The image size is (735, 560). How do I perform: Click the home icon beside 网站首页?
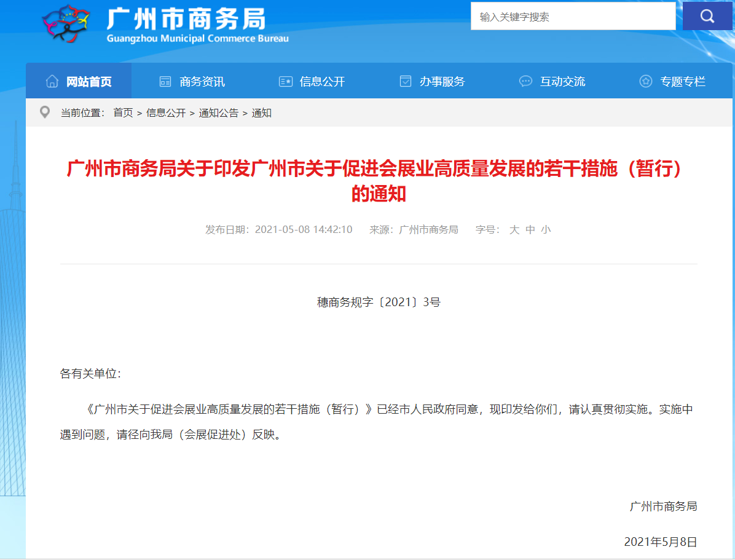[52, 82]
